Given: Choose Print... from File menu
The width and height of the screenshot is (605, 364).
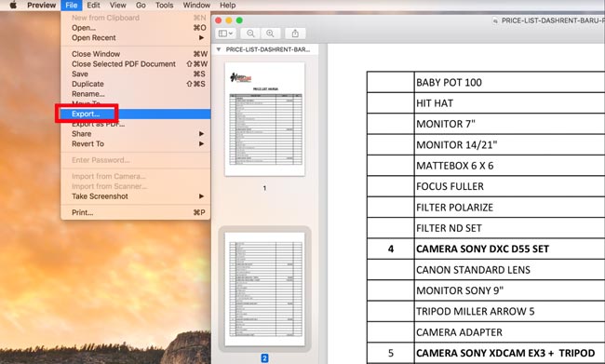Looking at the screenshot, I should (136, 212).
